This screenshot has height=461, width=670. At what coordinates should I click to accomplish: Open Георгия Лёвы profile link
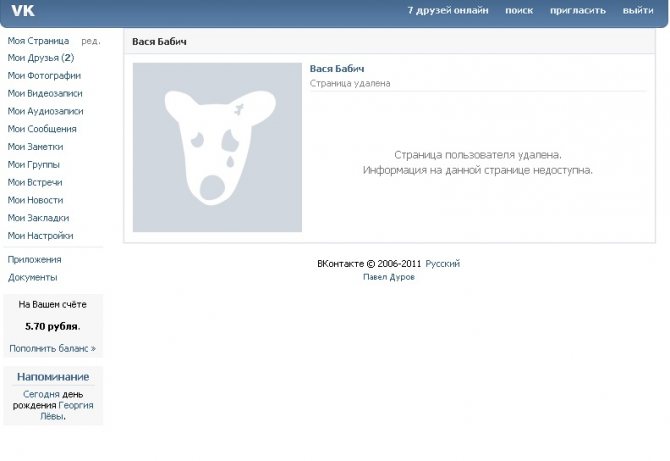[67, 411]
